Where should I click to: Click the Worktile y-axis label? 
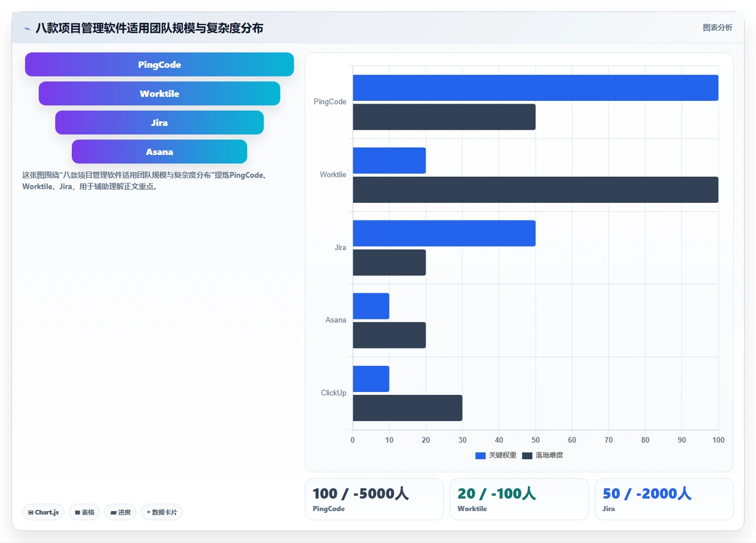333,175
